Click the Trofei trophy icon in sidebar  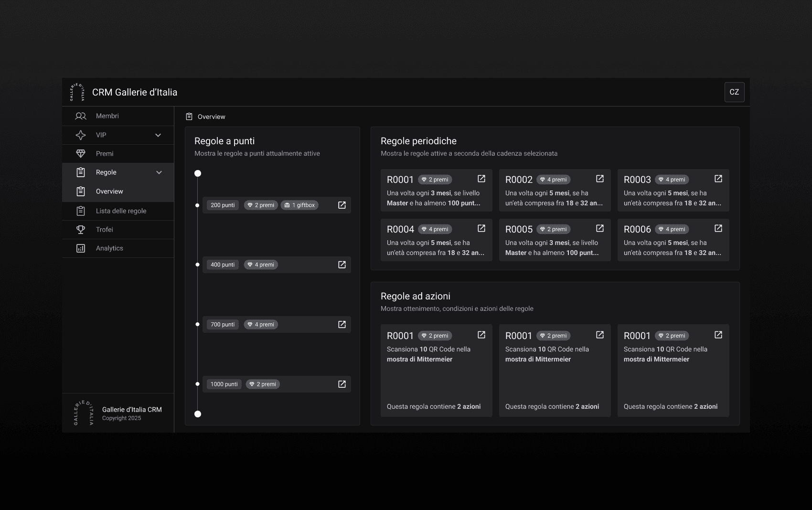click(81, 230)
